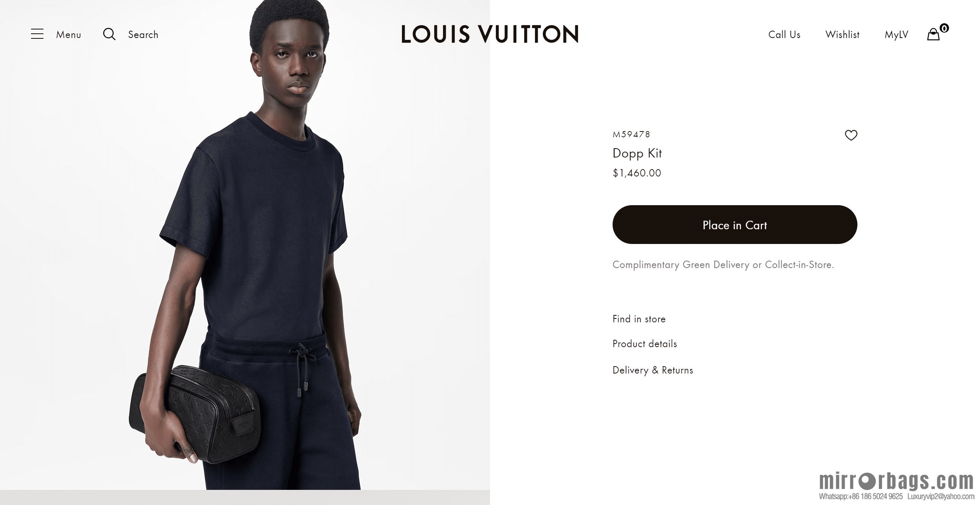Open Call Us link
The width and height of the screenshot is (980, 505).
784,35
